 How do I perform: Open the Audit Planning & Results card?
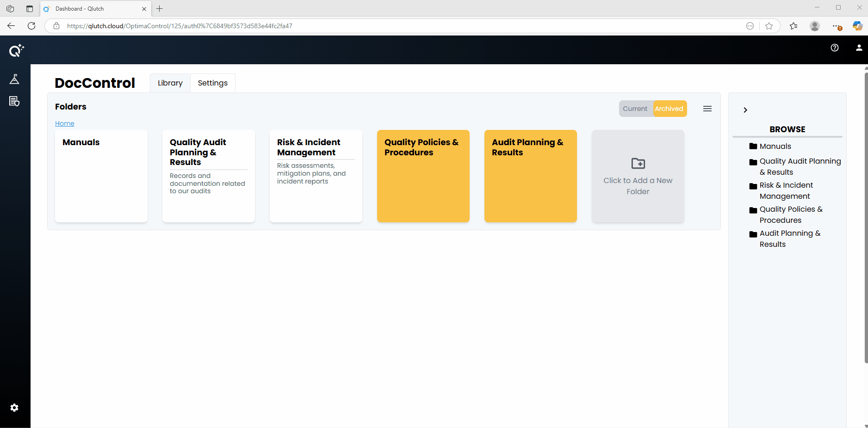click(x=530, y=176)
